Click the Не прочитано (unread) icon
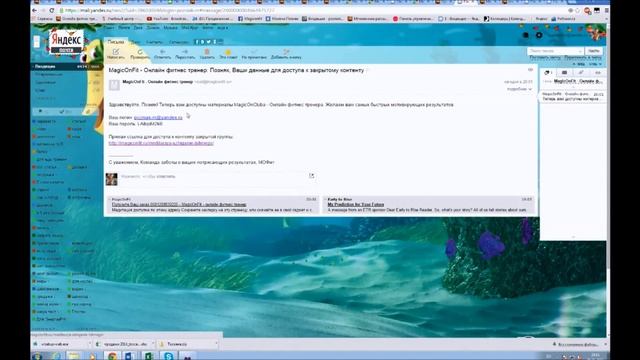Screen dimensions: 640x360 point(254,51)
